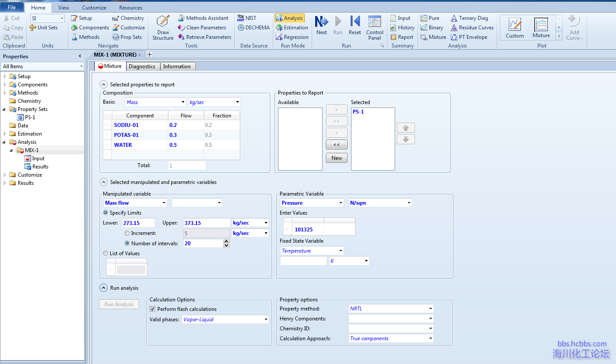The width and height of the screenshot is (616, 364).
Task: Switch to Regression run mode
Action: coord(292,37)
